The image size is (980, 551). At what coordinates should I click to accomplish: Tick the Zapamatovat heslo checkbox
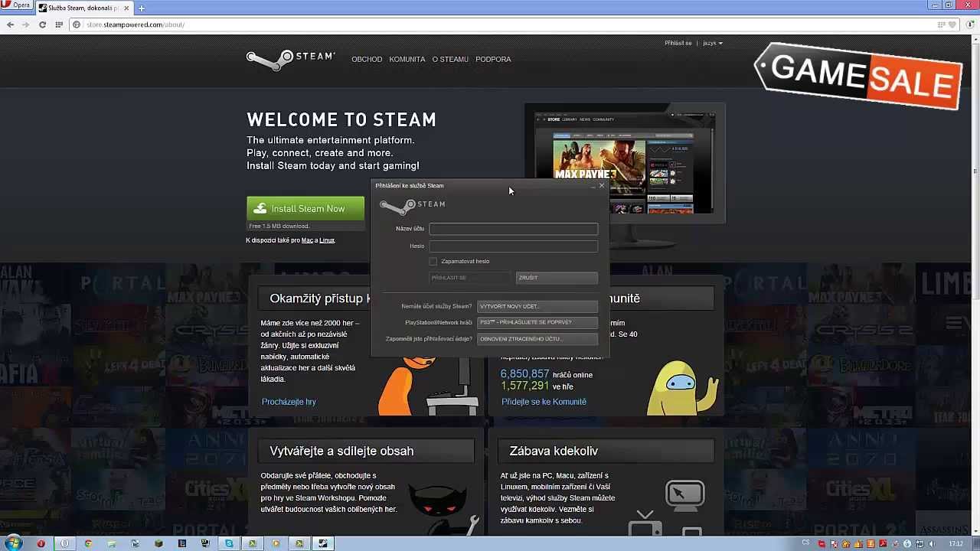point(433,262)
